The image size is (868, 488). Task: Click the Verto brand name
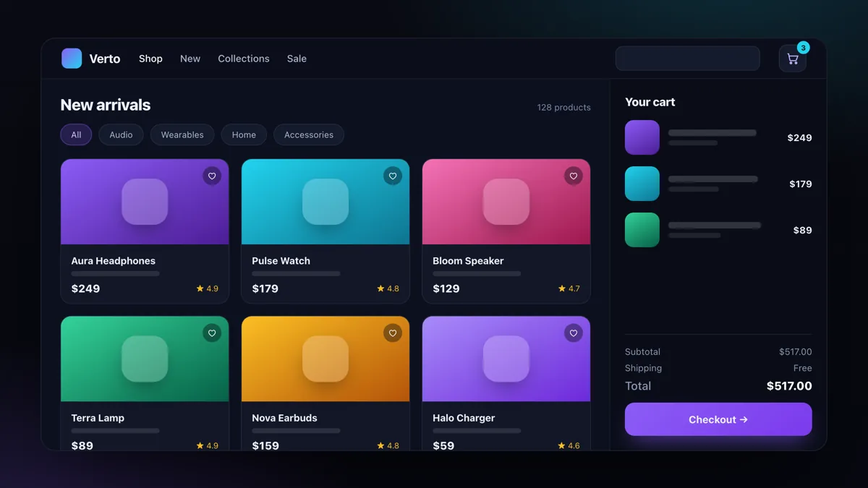(x=105, y=59)
